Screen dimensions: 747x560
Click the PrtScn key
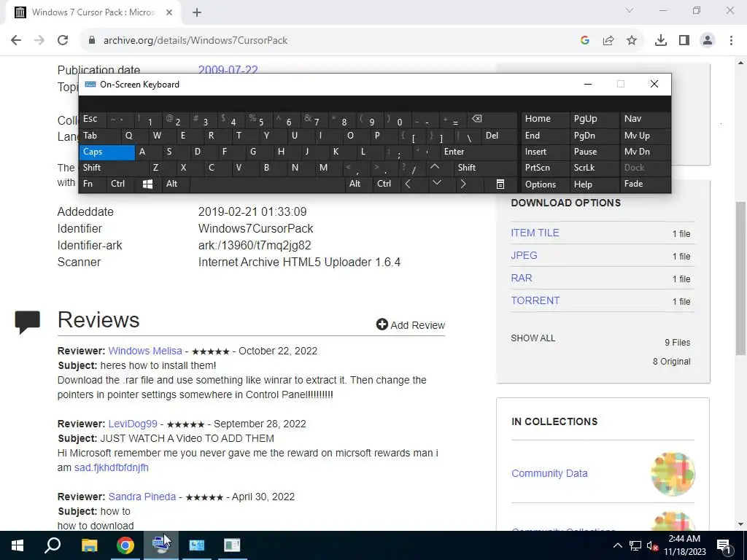545,168
